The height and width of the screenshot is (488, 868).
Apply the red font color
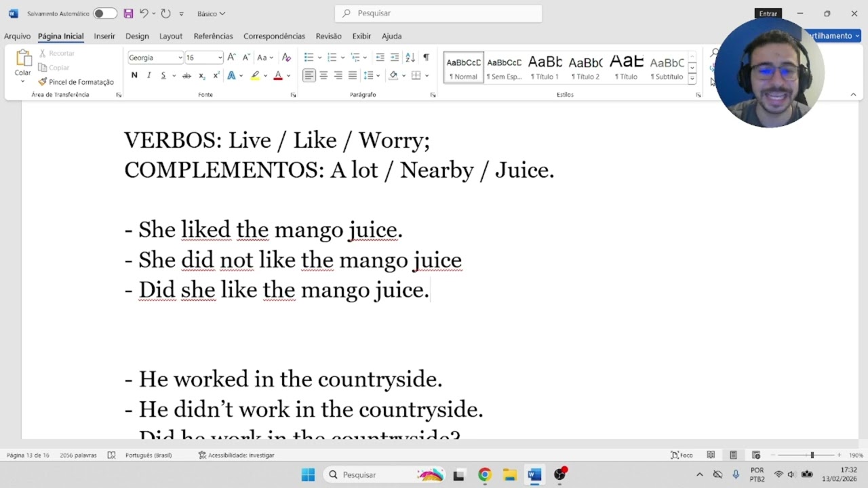click(277, 75)
